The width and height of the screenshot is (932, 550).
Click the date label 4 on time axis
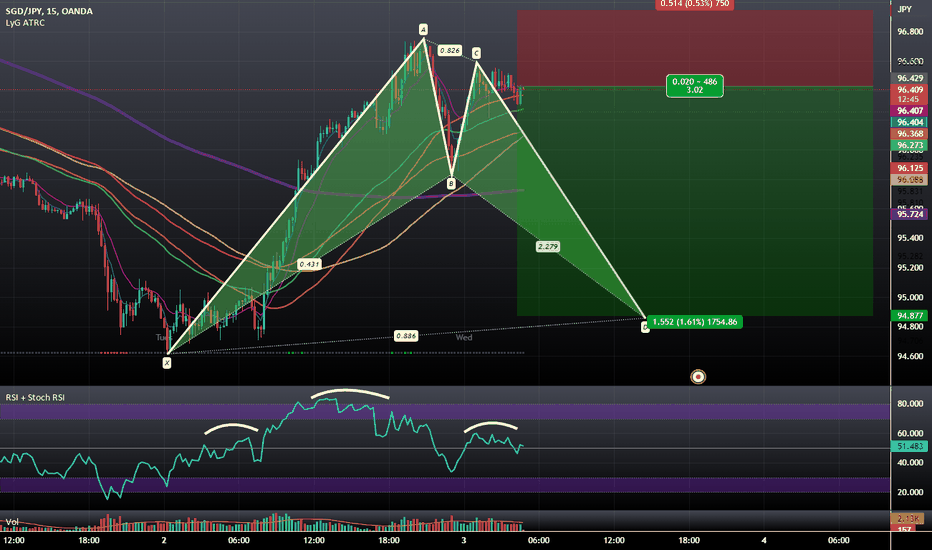click(x=764, y=540)
